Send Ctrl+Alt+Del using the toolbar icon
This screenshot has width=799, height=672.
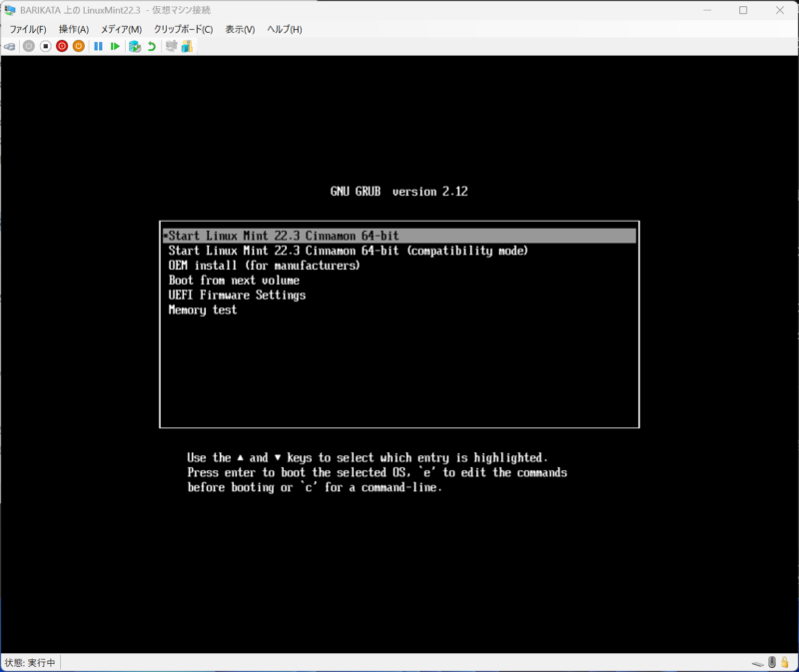click(10, 46)
